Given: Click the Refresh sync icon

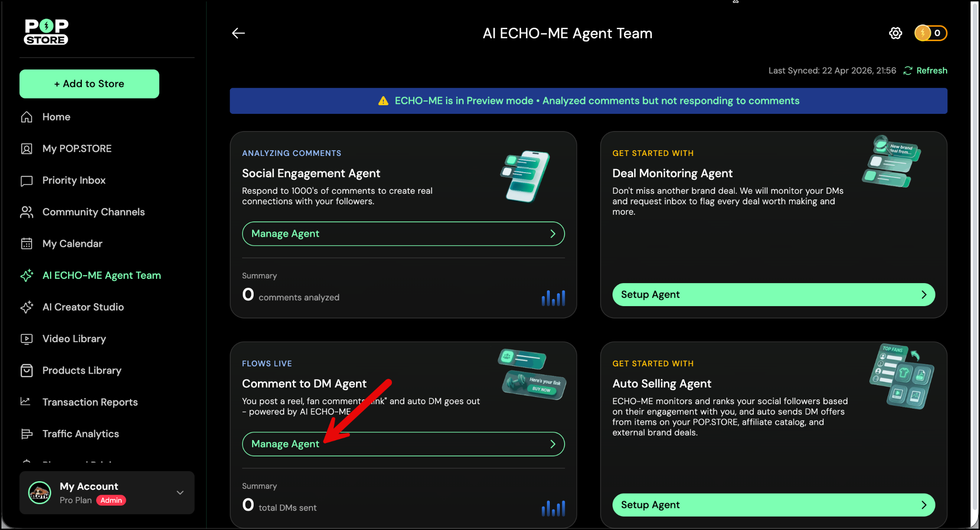Looking at the screenshot, I should [908, 71].
